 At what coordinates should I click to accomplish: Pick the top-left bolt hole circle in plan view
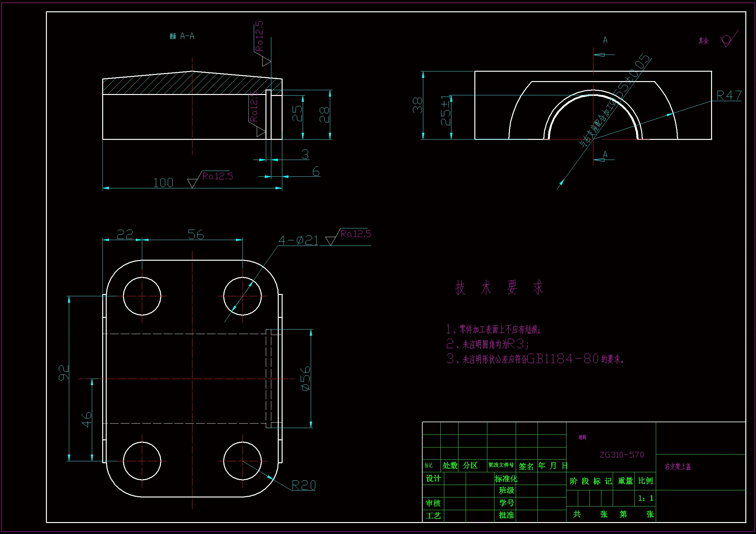coord(142,296)
